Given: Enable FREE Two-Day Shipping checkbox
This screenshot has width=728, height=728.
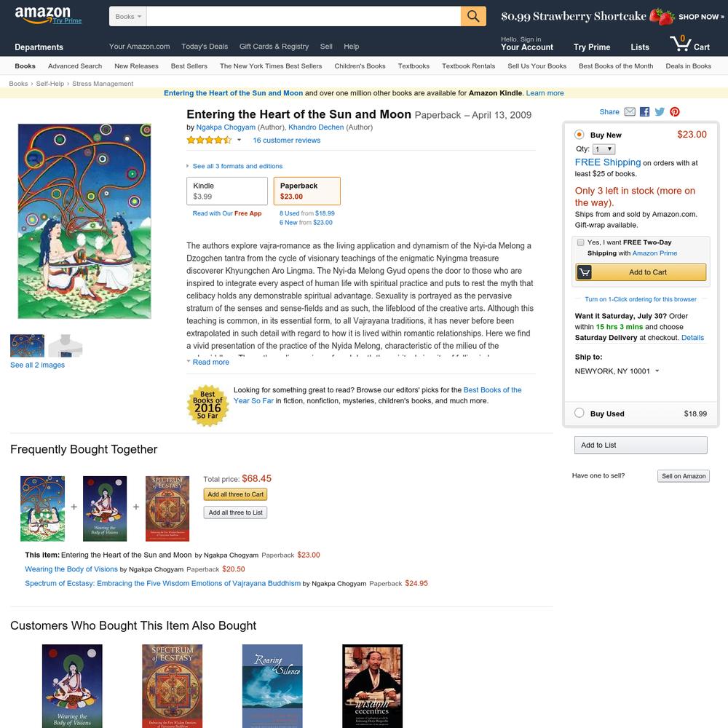Looking at the screenshot, I should click(x=580, y=242).
